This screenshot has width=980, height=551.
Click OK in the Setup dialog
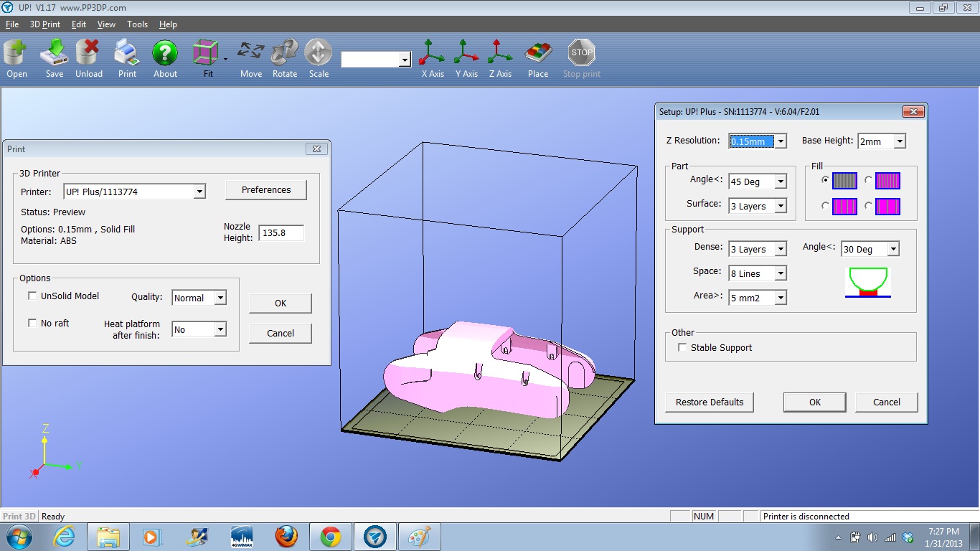(x=815, y=402)
